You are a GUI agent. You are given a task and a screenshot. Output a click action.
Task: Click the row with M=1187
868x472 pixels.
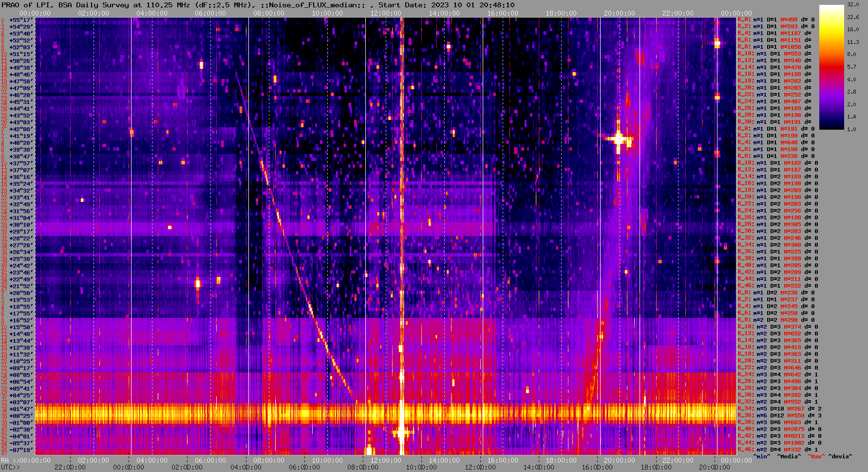point(774,33)
